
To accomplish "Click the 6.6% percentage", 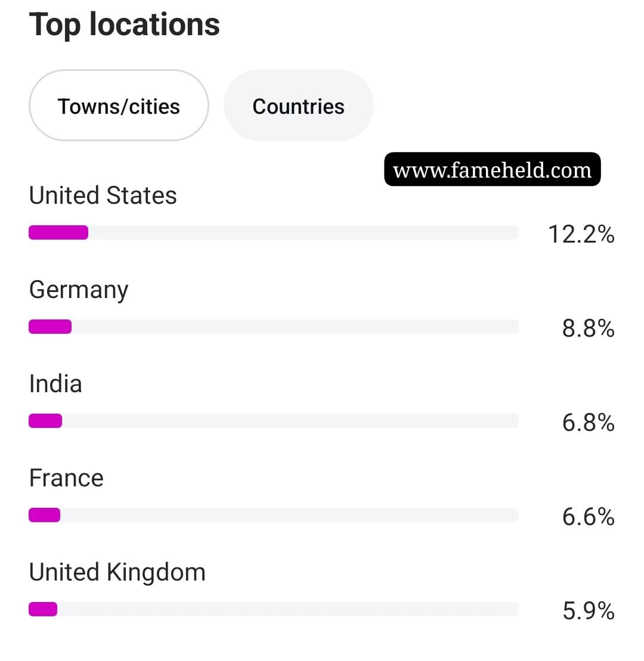I will click(589, 517).
